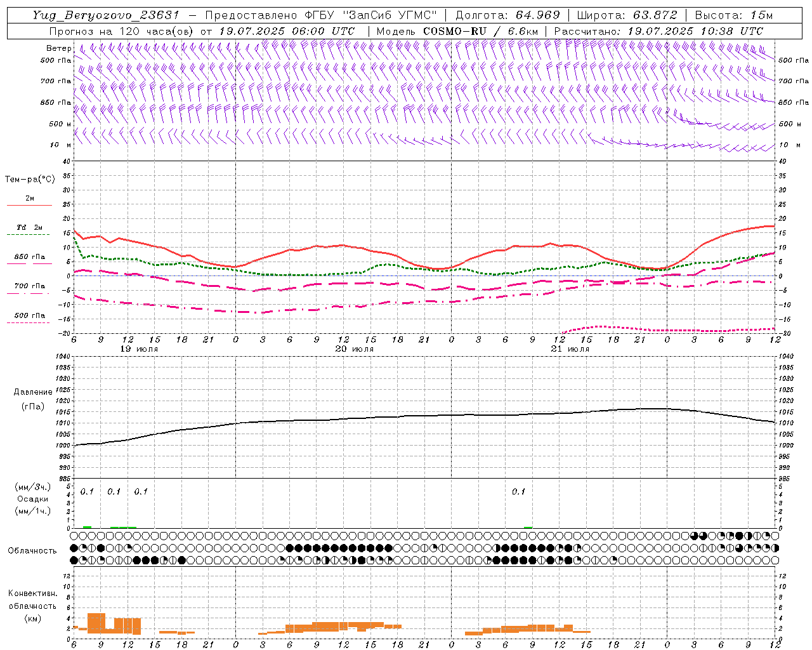The width and height of the screenshot is (812, 650).
Task: Click the red solid line sample under 2м legend
Action: point(29,205)
